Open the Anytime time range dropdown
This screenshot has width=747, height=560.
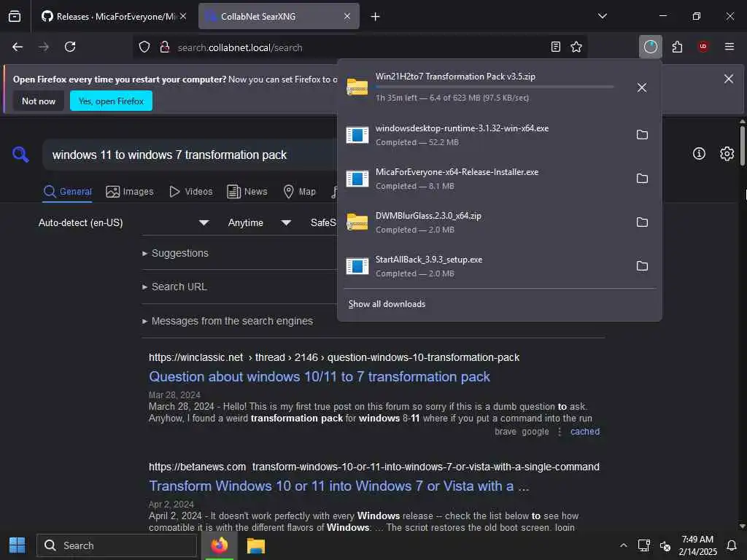[259, 222]
